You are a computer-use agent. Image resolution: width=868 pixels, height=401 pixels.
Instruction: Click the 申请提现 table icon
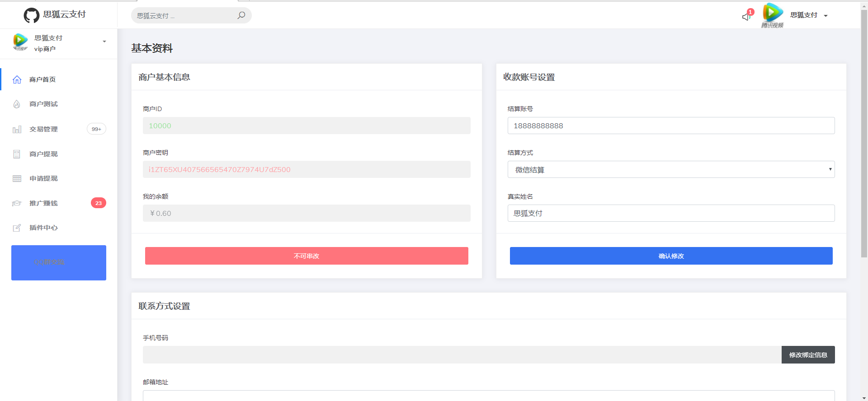point(17,179)
